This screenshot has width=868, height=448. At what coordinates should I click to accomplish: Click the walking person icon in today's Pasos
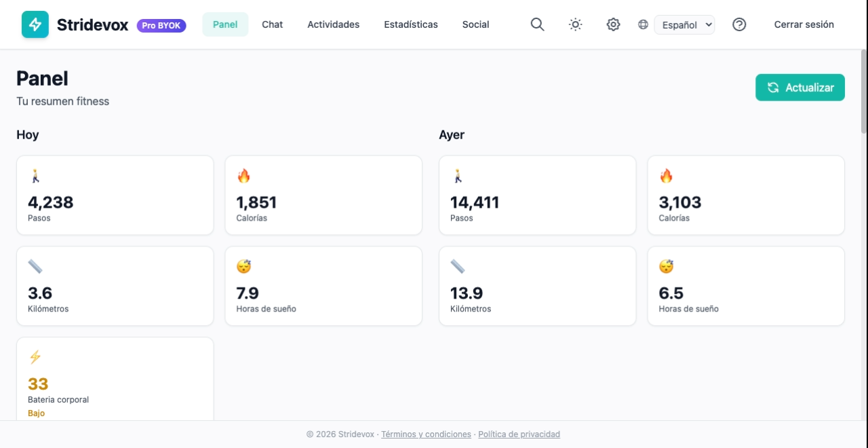pyautogui.click(x=35, y=176)
